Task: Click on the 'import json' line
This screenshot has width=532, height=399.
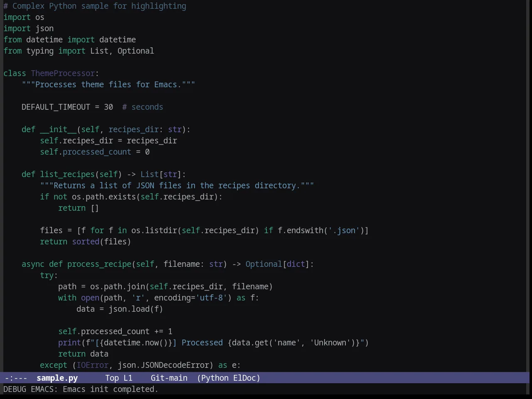Action: click(28, 28)
